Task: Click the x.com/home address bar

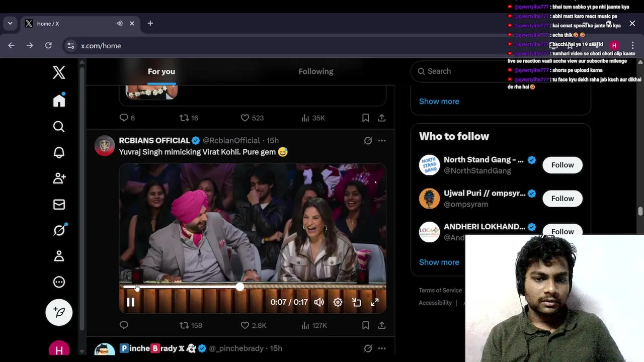Action: pyautogui.click(x=101, y=46)
